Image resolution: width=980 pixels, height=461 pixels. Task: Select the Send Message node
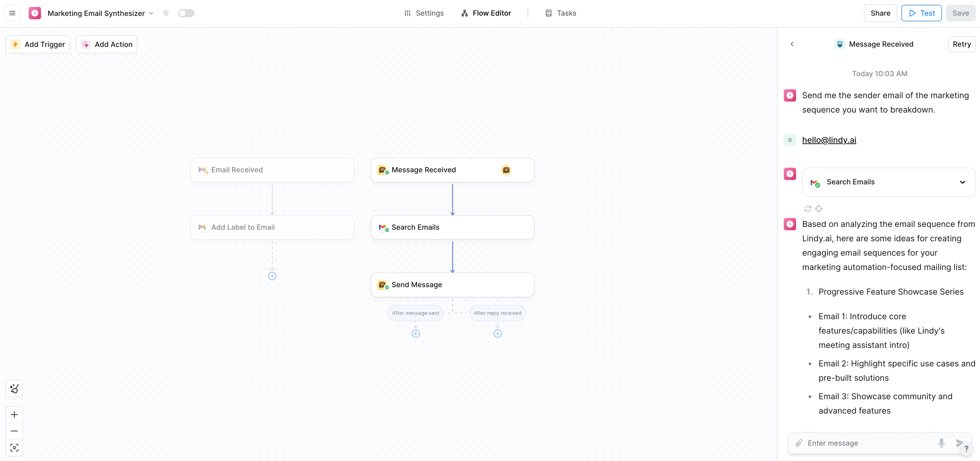452,285
